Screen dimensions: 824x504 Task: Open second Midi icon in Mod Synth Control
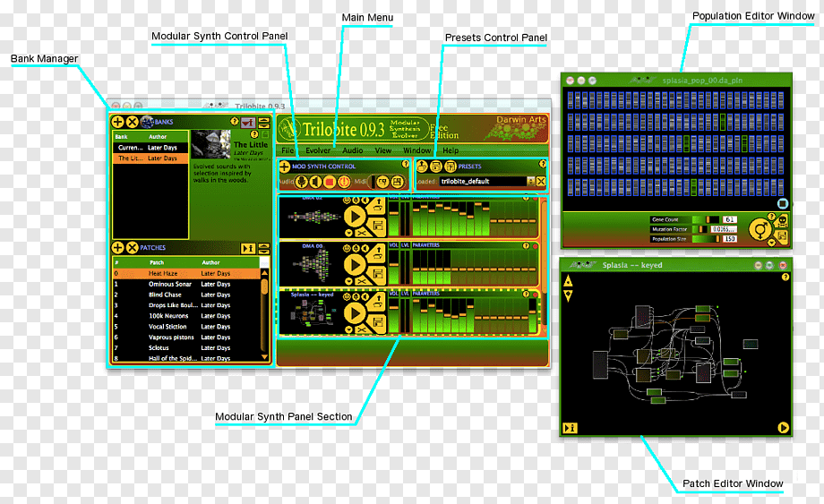[x=398, y=182]
